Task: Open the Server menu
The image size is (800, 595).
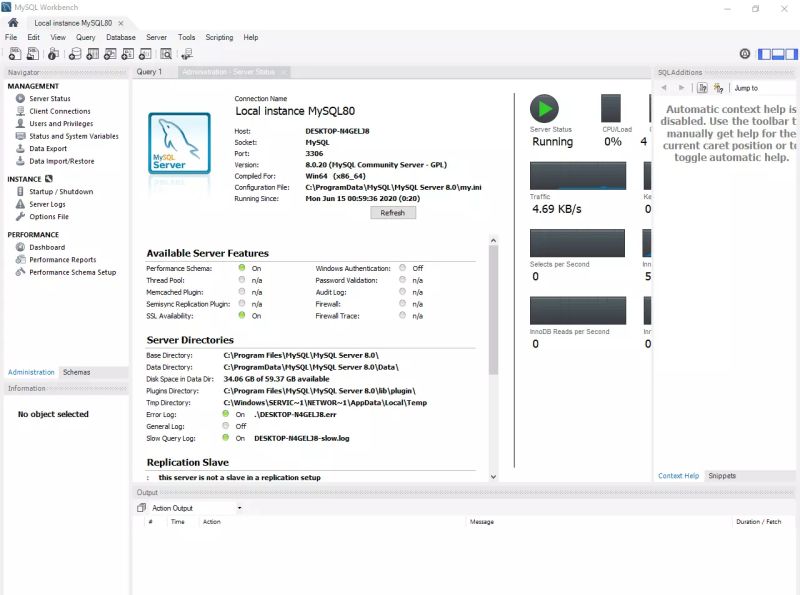Action: click(156, 37)
